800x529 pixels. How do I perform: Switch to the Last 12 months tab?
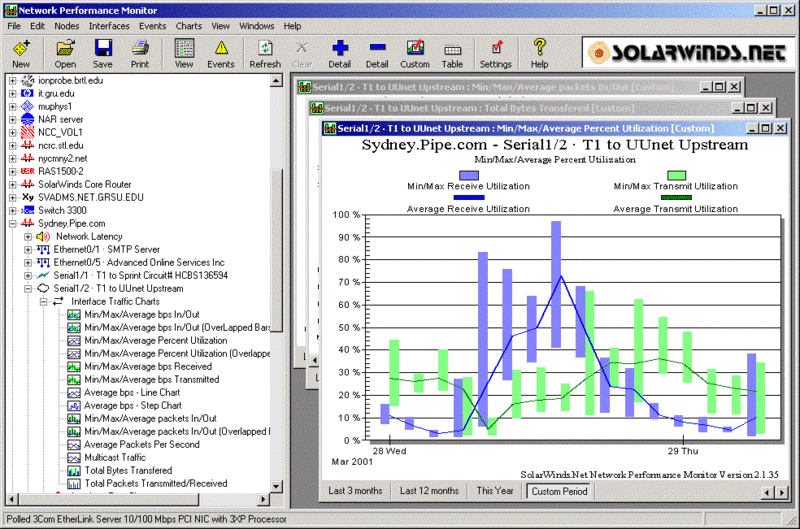click(429, 491)
